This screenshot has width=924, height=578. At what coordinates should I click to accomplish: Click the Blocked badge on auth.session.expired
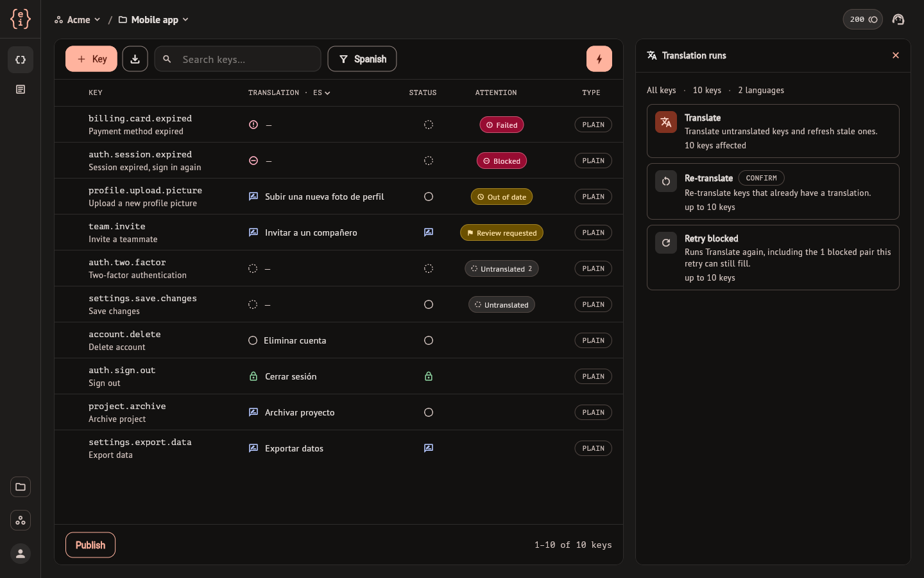coord(502,161)
